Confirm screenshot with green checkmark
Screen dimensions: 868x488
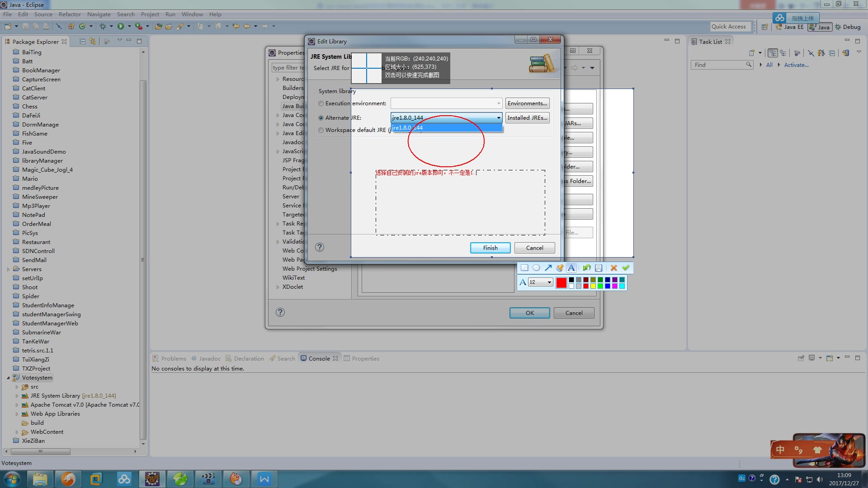(x=626, y=268)
